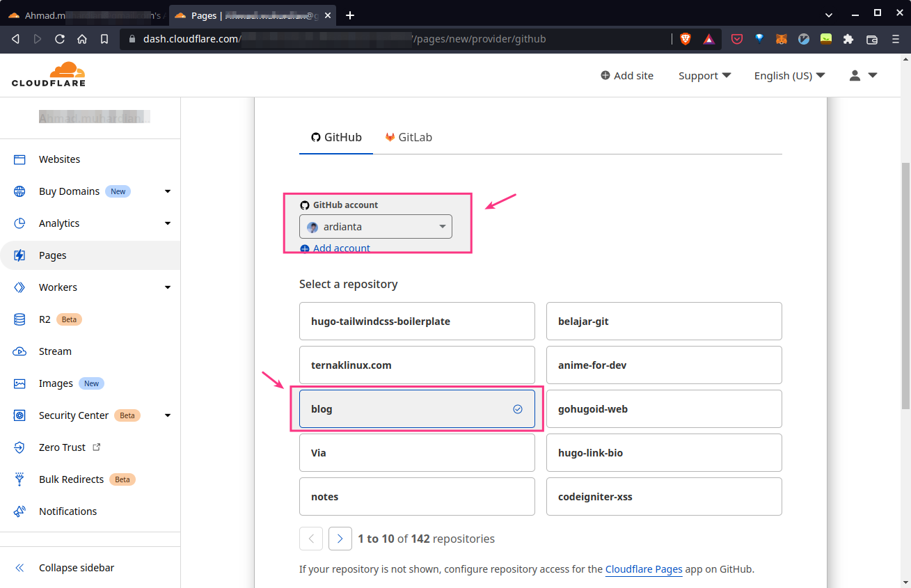Screen dimensions: 911x588
Task: Open the Support dropdown menu
Action: click(704, 75)
